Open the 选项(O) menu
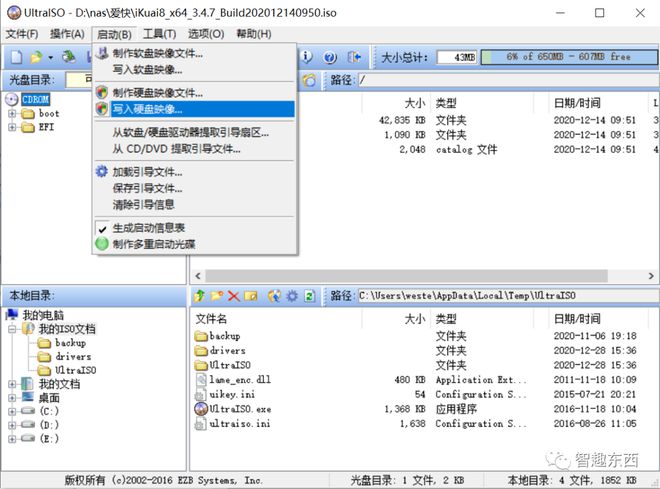The height and width of the screenshot is (489, 660). 206,34
